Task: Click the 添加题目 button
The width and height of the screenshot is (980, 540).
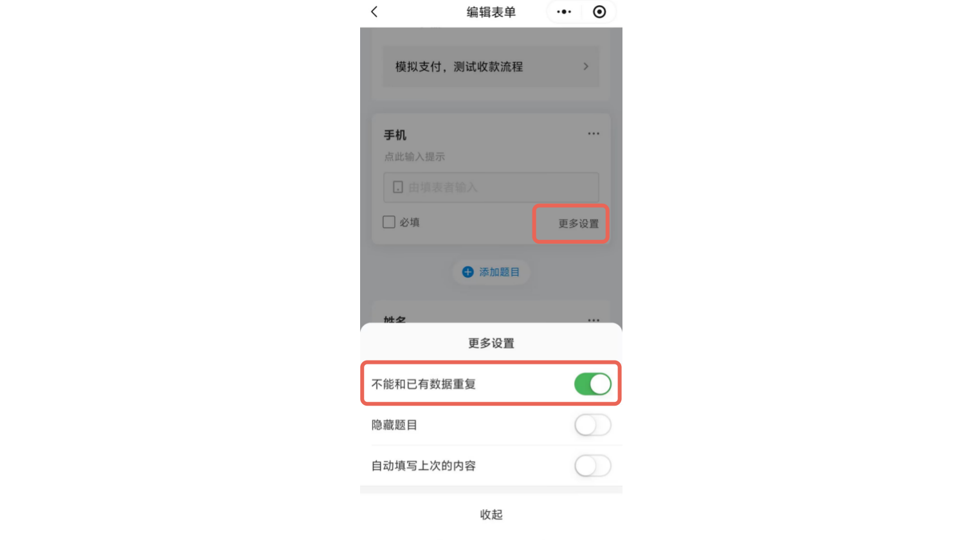Action: pyautogui.click(x=491, y=272)
